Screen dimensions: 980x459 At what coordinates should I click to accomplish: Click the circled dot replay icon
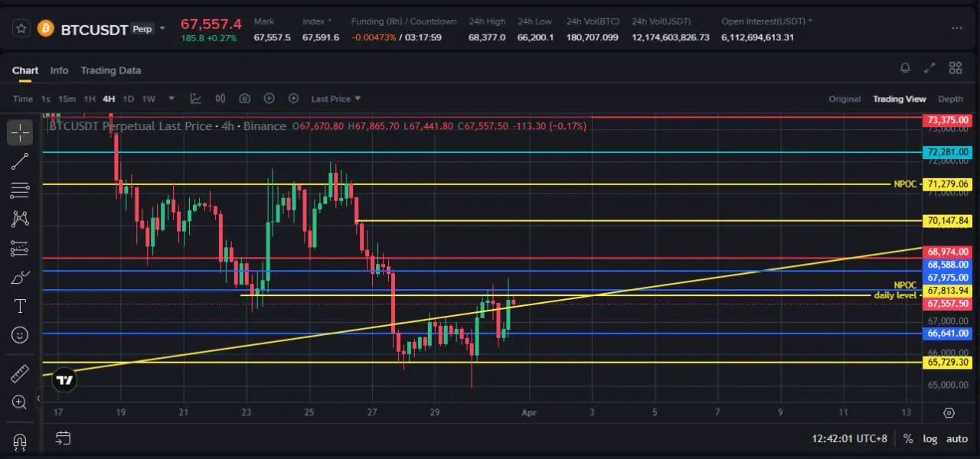point(293,99)
